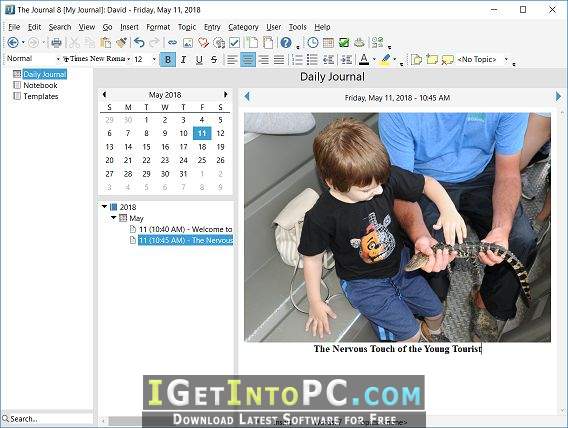Image resolution: width=568 pixels, height=428 pixels.
Task: Undo the last action
Action: (139, 43)
